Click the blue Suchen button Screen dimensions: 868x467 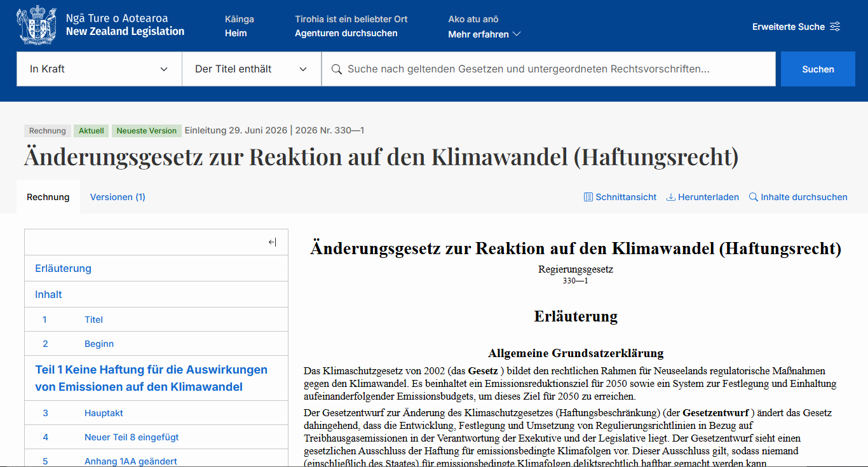pyautogui.click(x=818, y=69)
